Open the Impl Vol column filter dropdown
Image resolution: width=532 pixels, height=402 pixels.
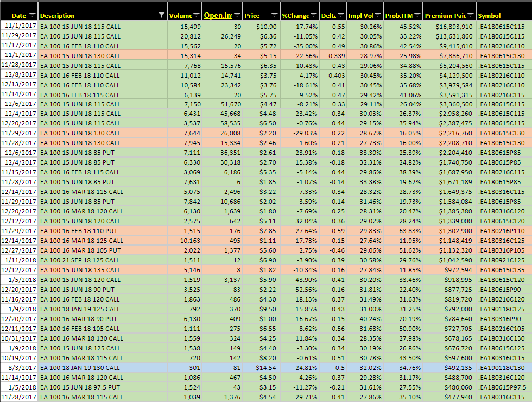coord(378,15)
